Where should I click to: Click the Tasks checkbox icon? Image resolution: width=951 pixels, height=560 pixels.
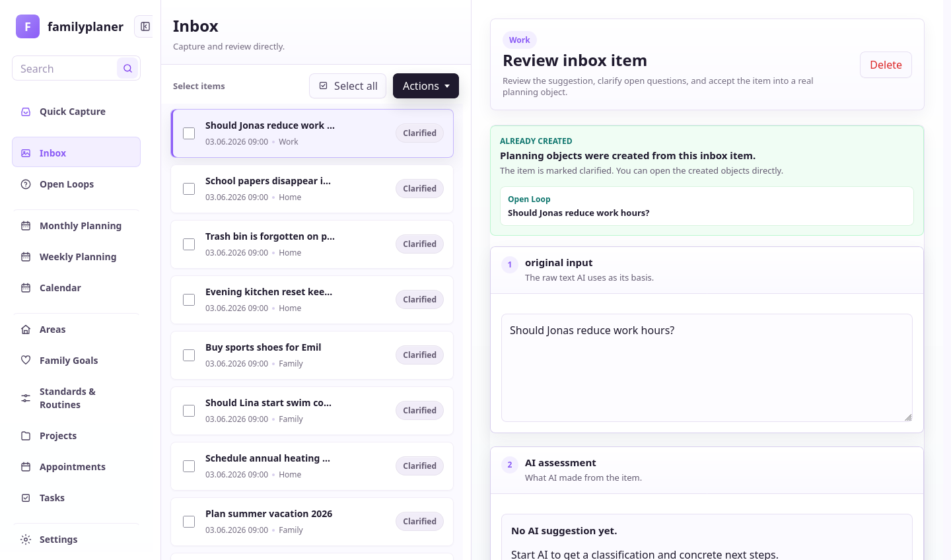[x=26, y=498]
